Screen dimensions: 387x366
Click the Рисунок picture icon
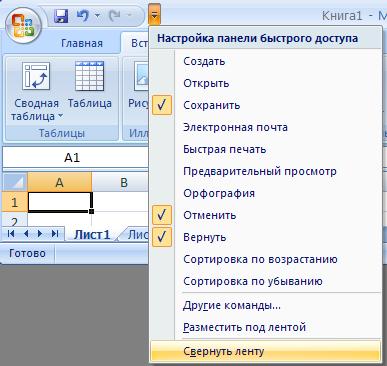coord(141,77)
